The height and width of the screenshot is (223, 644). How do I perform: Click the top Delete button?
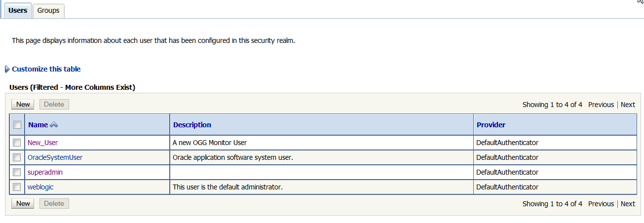pos(54,104)
